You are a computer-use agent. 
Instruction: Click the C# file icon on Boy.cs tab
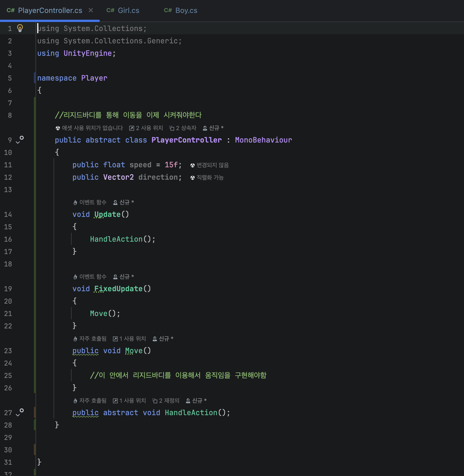pos(168,10)
